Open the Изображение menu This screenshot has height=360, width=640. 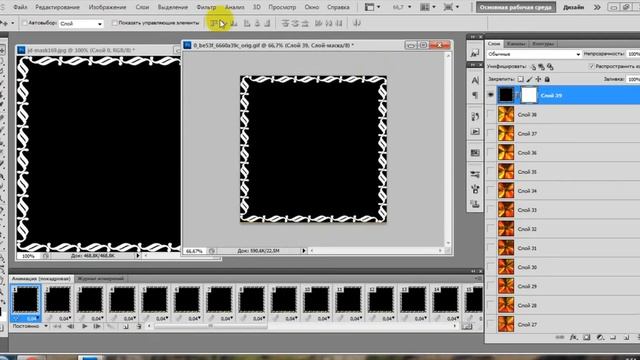coord(107,7)
